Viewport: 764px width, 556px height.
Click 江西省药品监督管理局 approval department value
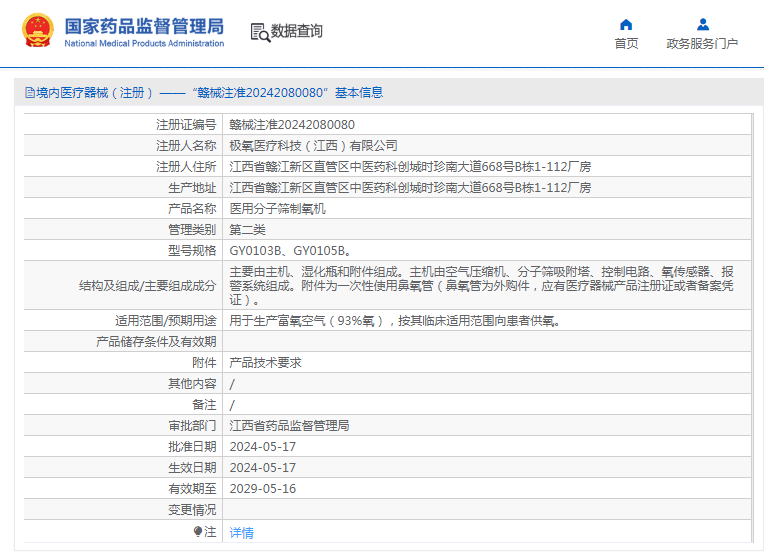(289, 426)
